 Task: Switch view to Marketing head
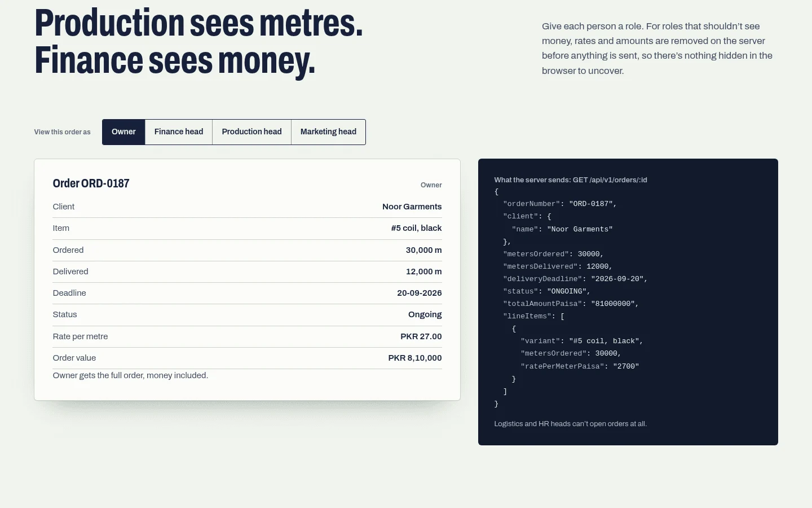328,132
